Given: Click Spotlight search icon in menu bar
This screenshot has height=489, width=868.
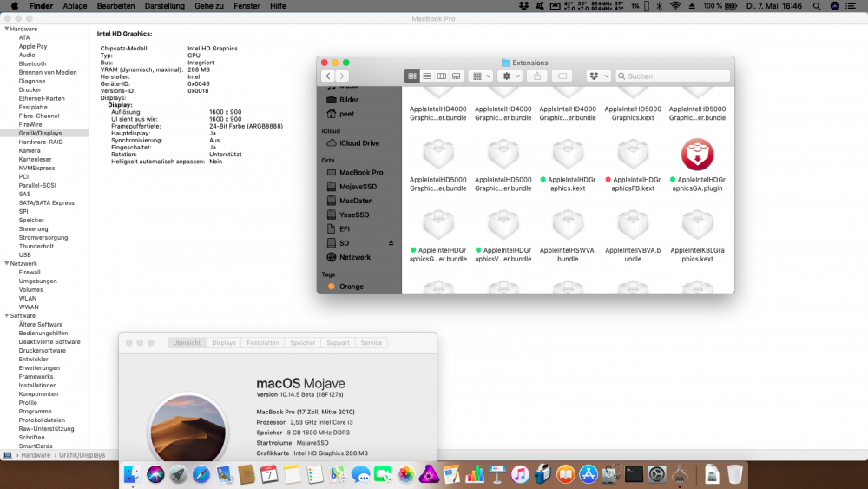Looking at the screenshot, I should point(817,6).
